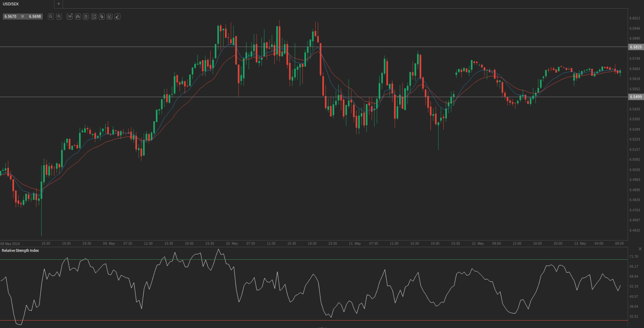
Task: Open chart settings sliders icon
Action: 86,17
